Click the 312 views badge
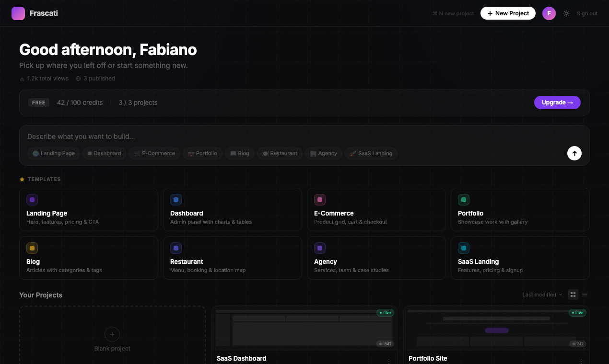The height and width of the screenshot is (364, 609). tap(577, 344)
